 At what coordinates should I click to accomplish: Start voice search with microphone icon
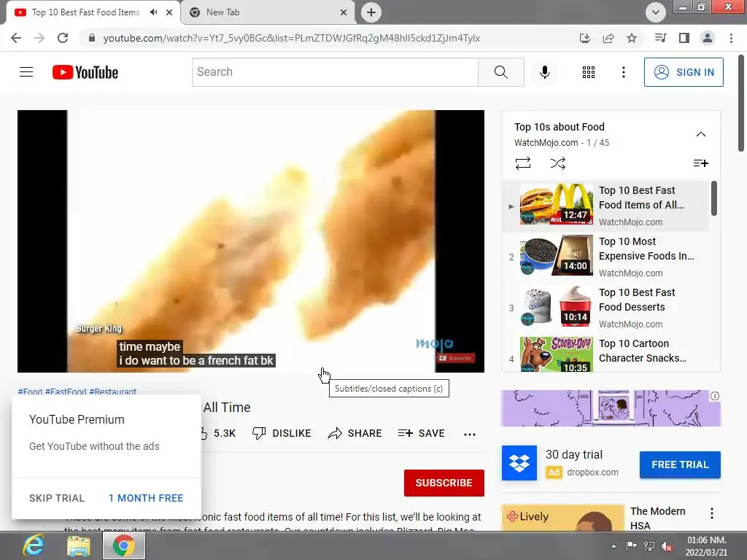544,72
